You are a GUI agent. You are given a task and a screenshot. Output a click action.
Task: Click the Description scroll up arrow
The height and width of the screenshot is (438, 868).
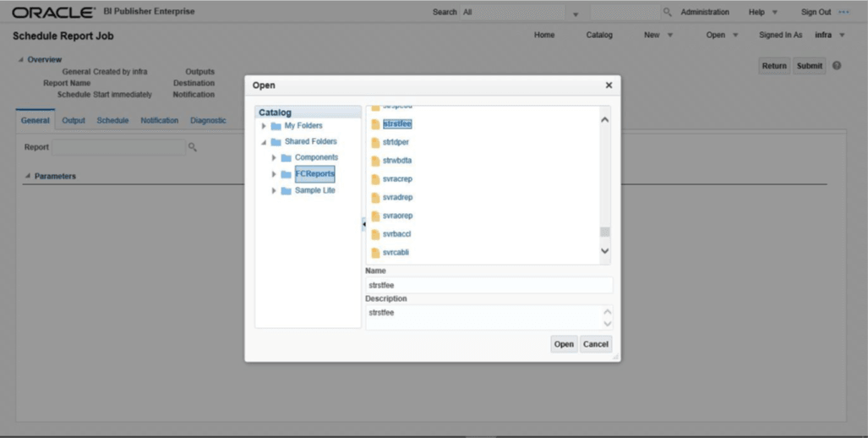(x=608, y=312)
